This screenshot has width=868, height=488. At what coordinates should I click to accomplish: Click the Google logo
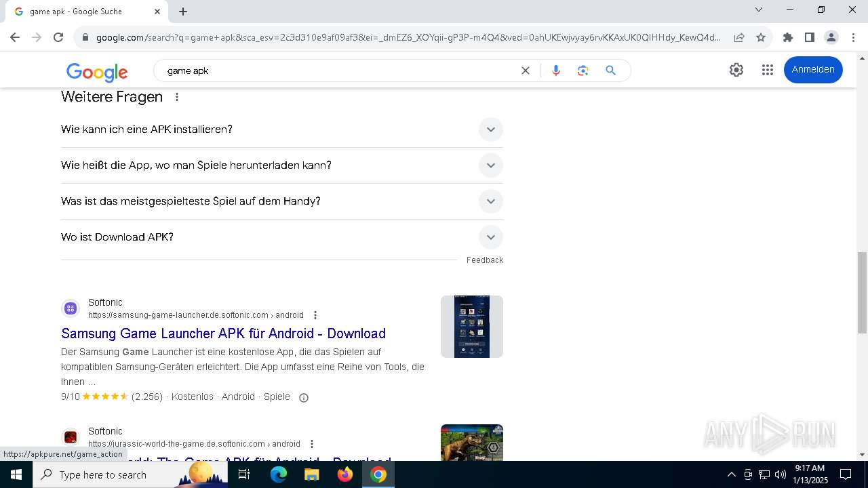click(97, 71)
